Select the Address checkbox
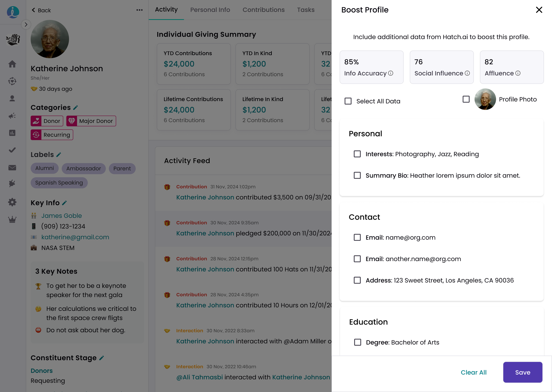This screenshot has height=392, width=552. (357, 280)
